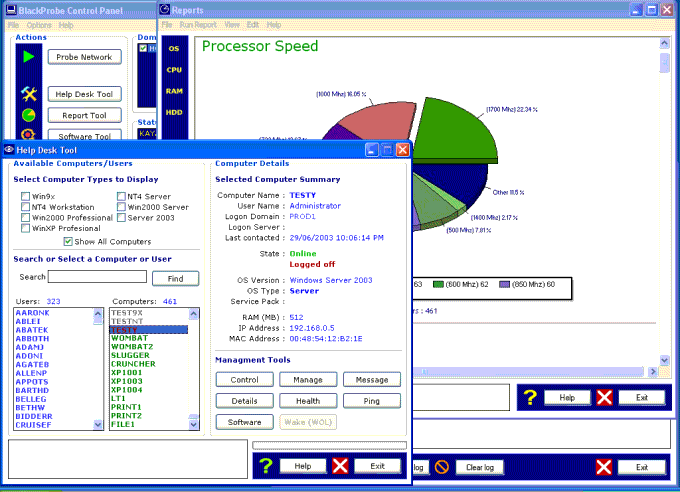Select user AARONK in the Users list
Image resolution: width=680 pixels, height=492 pixels.
click(54, 313)
